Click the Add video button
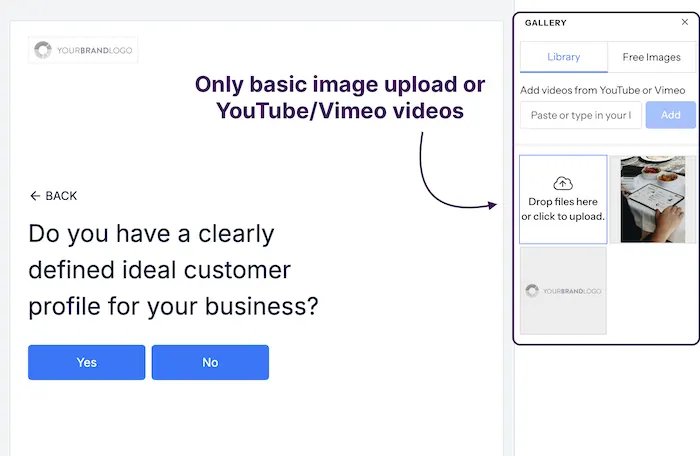The width and height of the screenshot is (700, 456). 671,115
